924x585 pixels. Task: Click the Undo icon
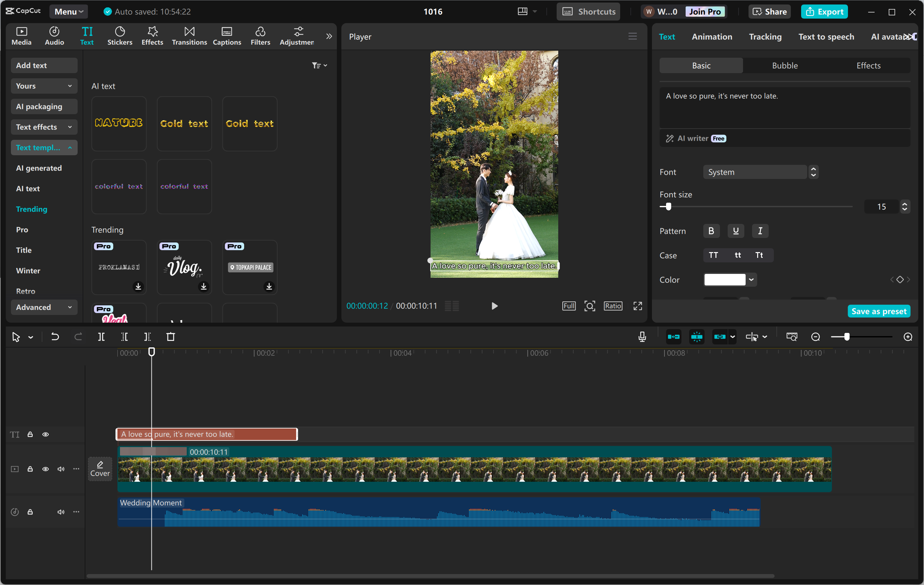[x=55, y=337]
